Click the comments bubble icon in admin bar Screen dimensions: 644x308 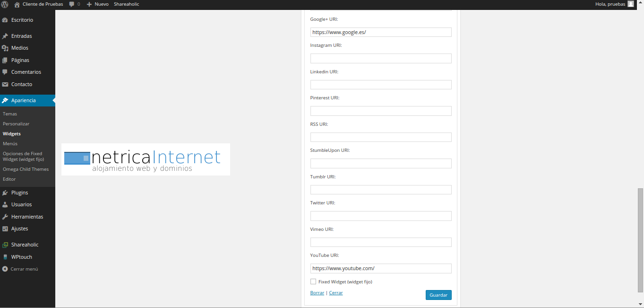coord(72,4)
